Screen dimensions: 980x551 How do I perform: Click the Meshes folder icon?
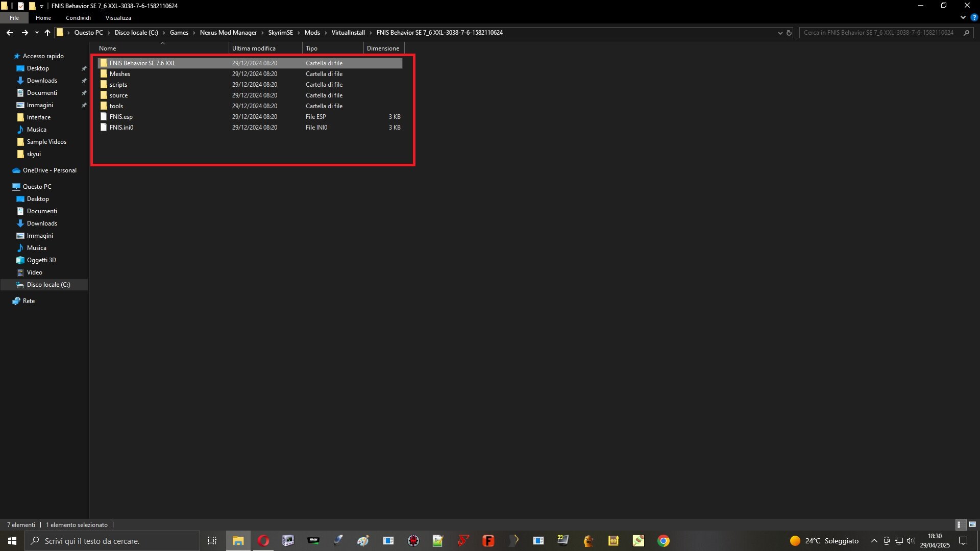pyautogui.click(x=104, y=74)
